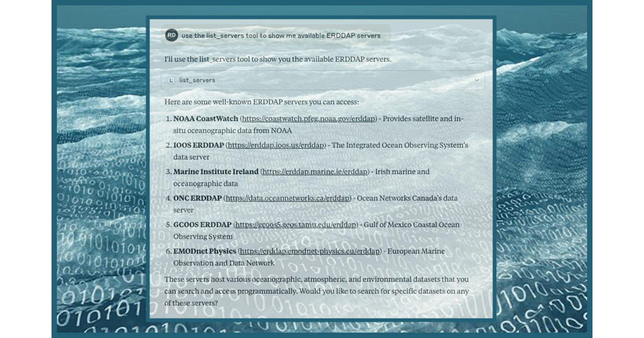Click the RD user avatar icon
Image resolution: width=644 pixels, height=338 pixels.
[171, 35]
